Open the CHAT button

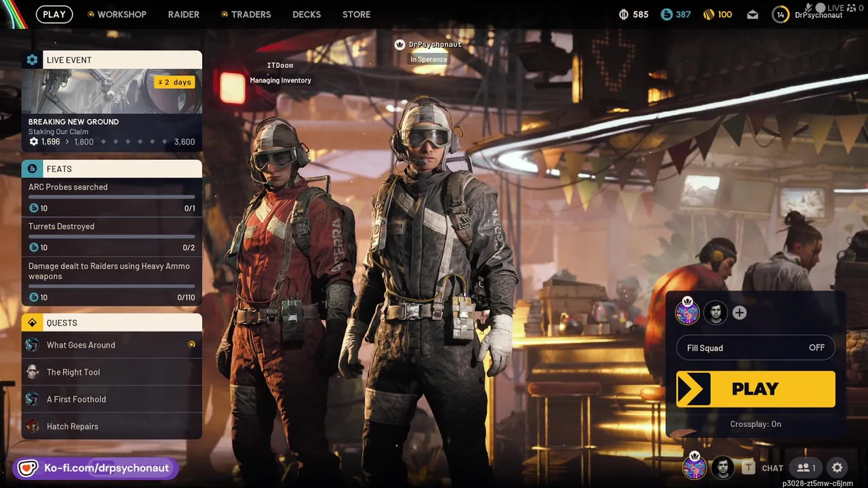coord(772,468)
